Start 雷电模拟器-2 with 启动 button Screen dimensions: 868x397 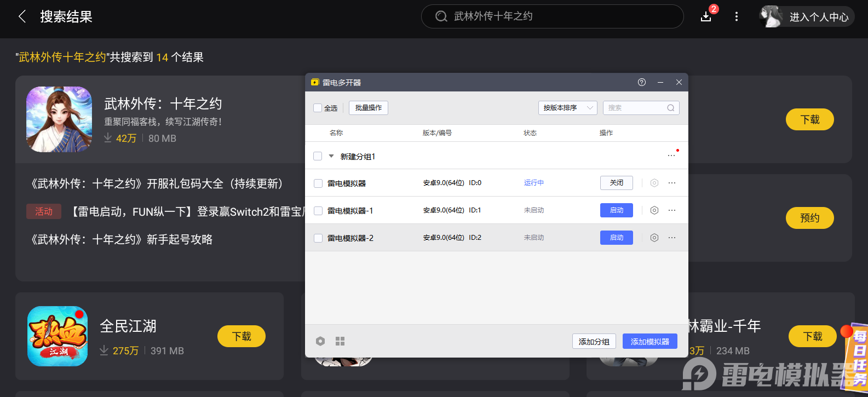(616, 238)
